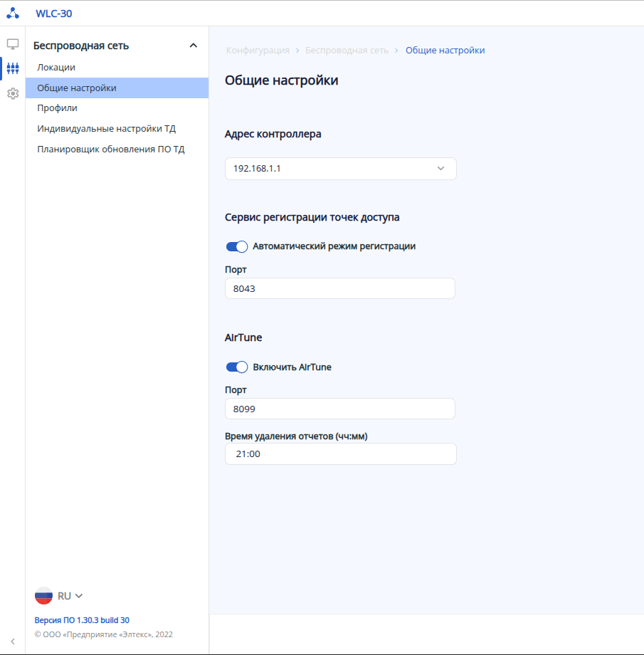This screenshot has height=655, width=644.
Task: Click the software version 1.30.3 link
Action: coord(82,620)
